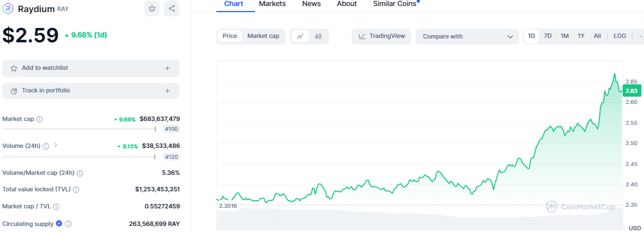The width and height of the screenshot is (644, 232).
Task: Click Circulating supply verified badge
Action: tap(58, 224)
